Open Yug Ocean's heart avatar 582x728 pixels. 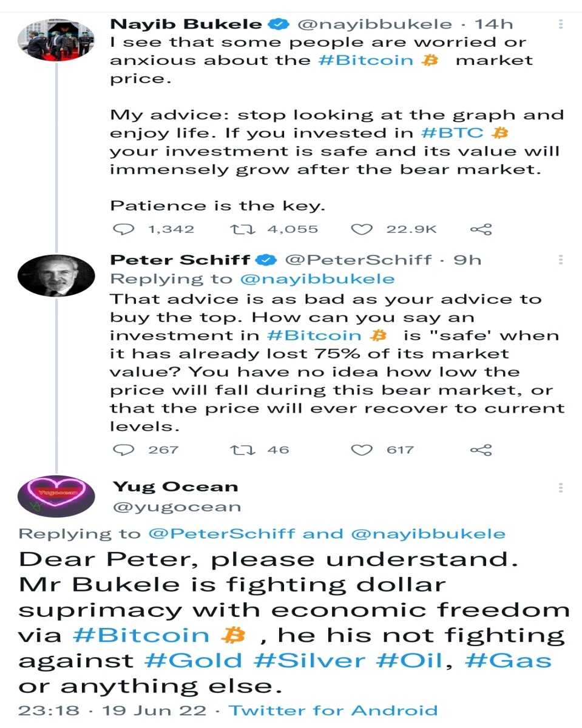tap(56, 496)
